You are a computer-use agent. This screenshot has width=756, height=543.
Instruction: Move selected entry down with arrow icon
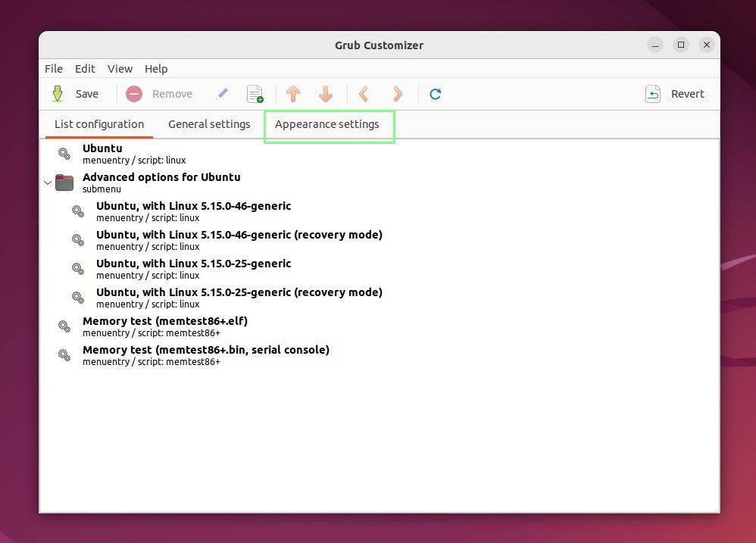point(326,94)
